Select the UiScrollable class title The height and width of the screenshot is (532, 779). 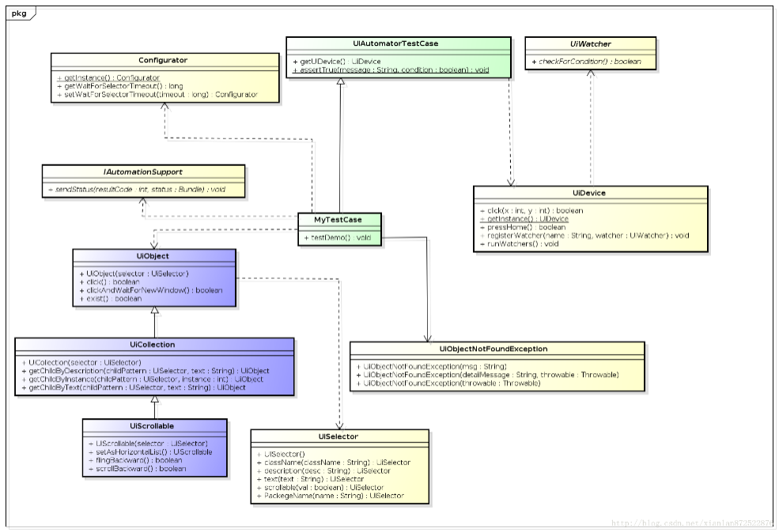[152, 426]
